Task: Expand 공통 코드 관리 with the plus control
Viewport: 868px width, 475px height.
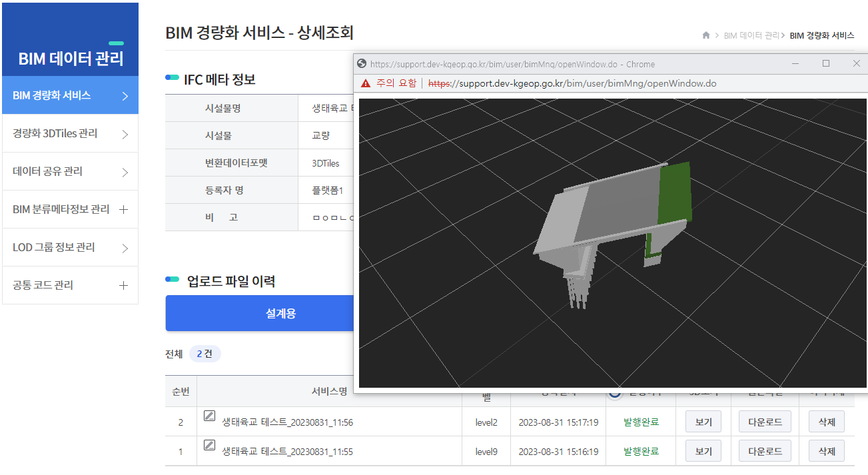Action: click(x=123, y=285)
